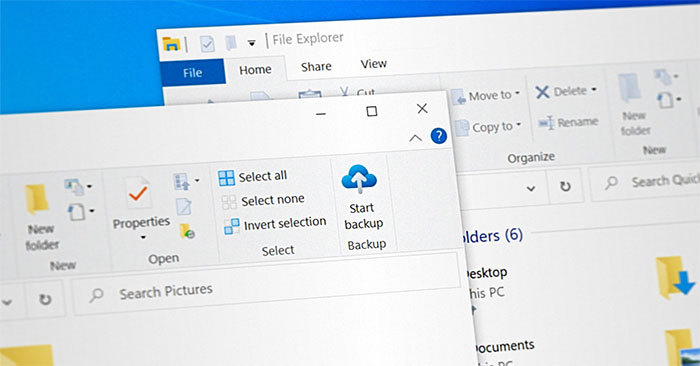
Task: Open the New item dropdown in front window
Action: 79,187
